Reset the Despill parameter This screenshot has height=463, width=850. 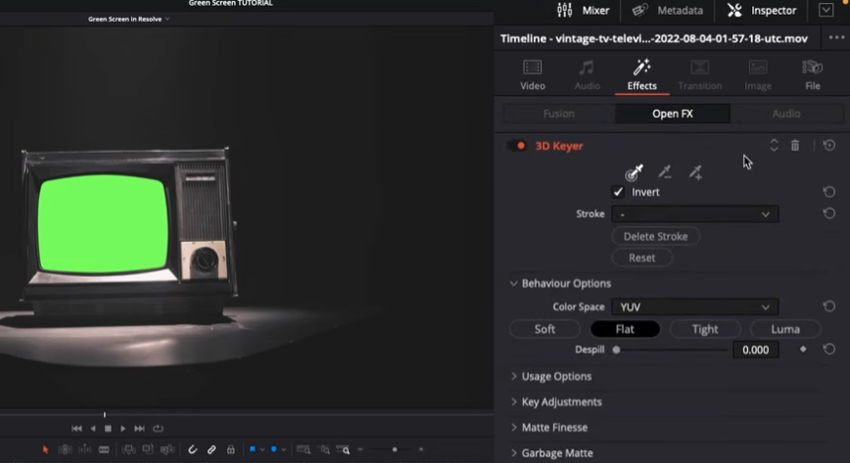[829, 349]
